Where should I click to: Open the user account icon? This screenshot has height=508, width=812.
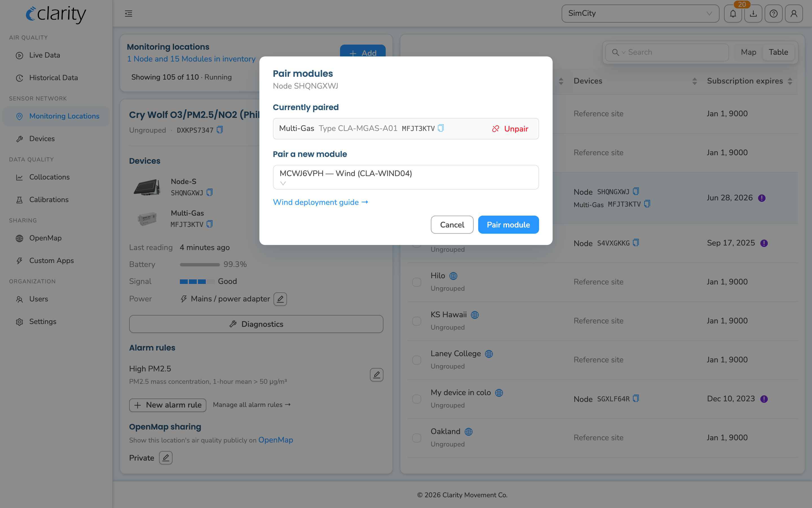tap(794, 14)
